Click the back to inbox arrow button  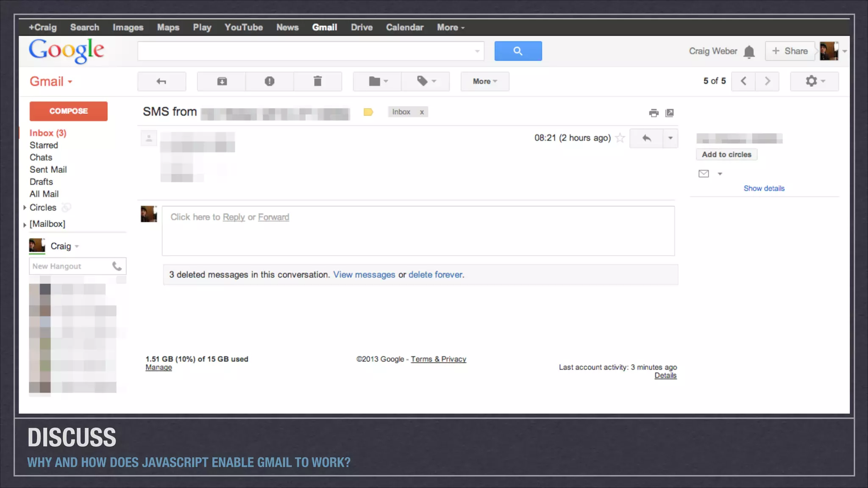(x=161, y=81)
